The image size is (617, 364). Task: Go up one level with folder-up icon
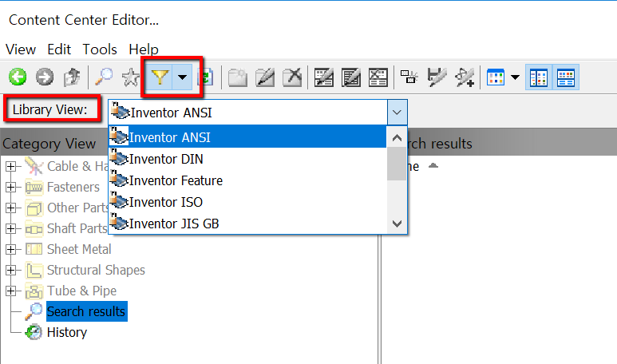[x=72, y=77]
